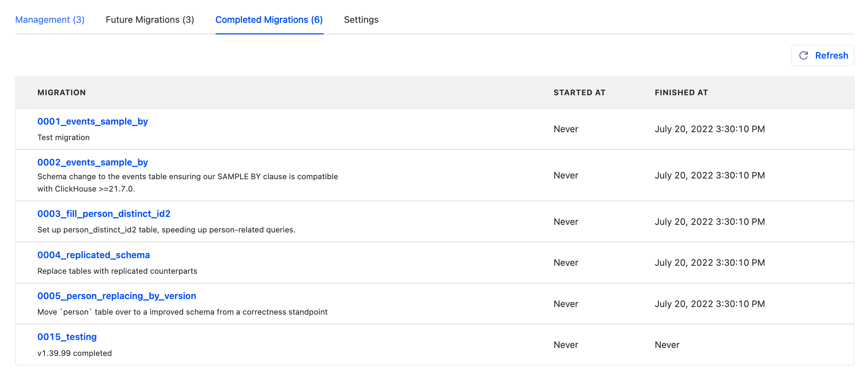The height and width of the screenshot is (378, 868).
Task: Click Finished At date for 0001_events_sample_by
Action: pyautogui.click(x=710, y=129)
